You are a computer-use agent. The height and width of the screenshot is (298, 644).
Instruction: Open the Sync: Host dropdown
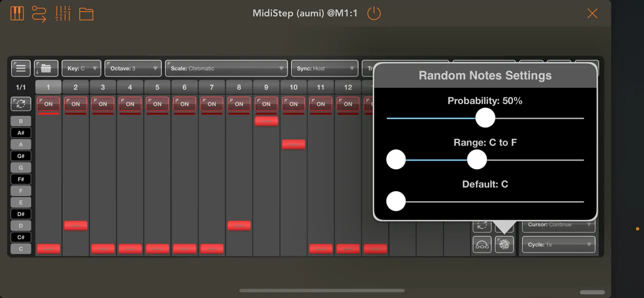click(x=324, y=68)
